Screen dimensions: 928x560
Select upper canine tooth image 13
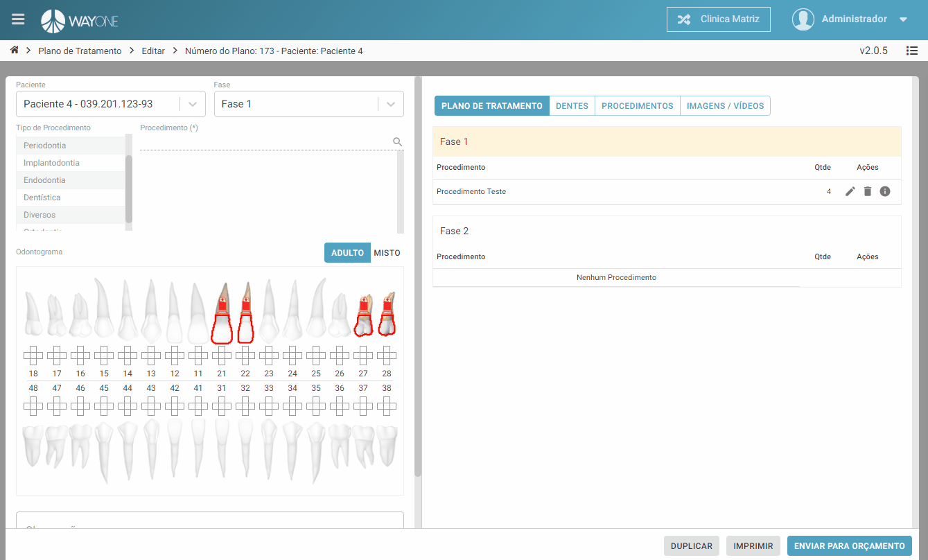point(151,310)
